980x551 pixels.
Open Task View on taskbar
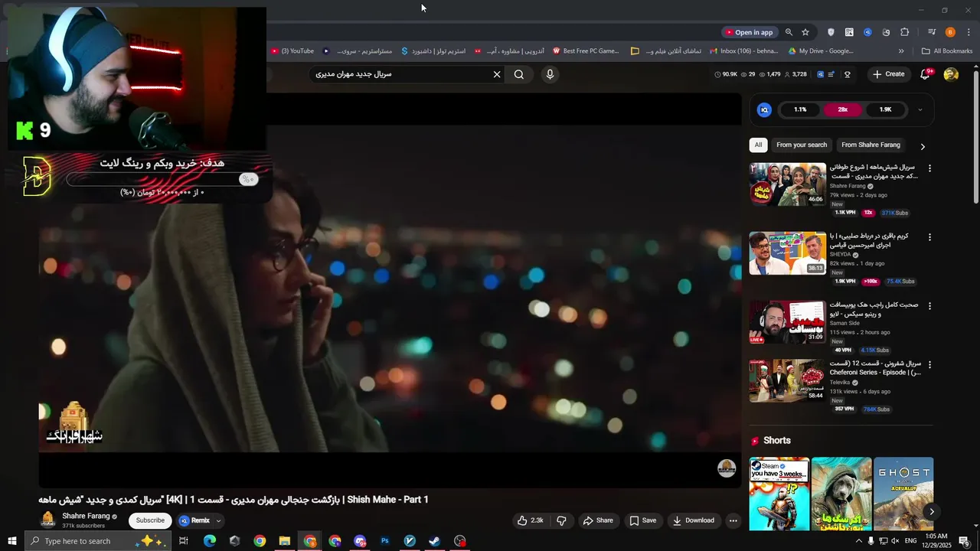(x=184, y=541)
